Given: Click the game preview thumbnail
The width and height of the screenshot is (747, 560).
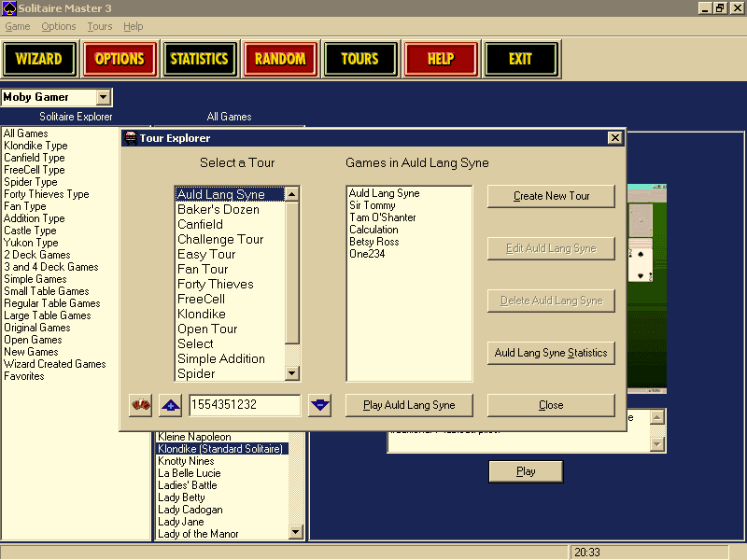Looking at the screenshot, I should 646,289.
